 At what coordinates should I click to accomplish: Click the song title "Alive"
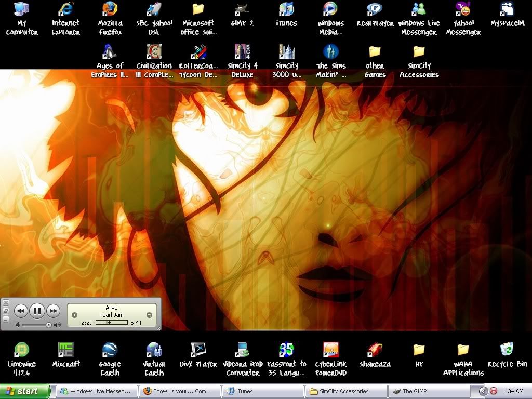[112, 308]
